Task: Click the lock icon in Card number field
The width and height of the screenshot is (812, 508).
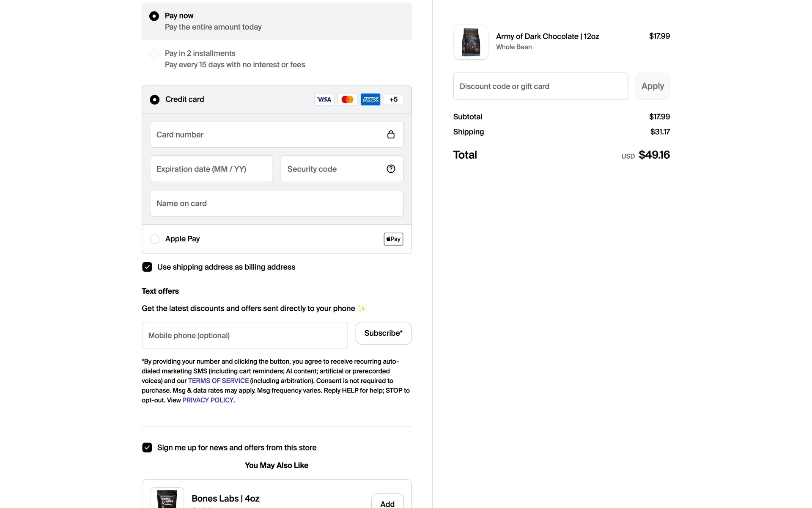Action: pos(391,135)
